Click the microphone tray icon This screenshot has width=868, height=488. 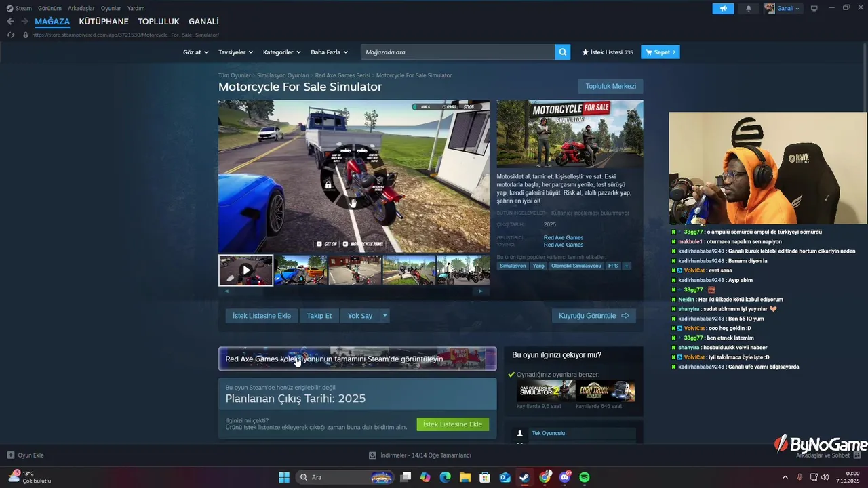pos(800,477)
